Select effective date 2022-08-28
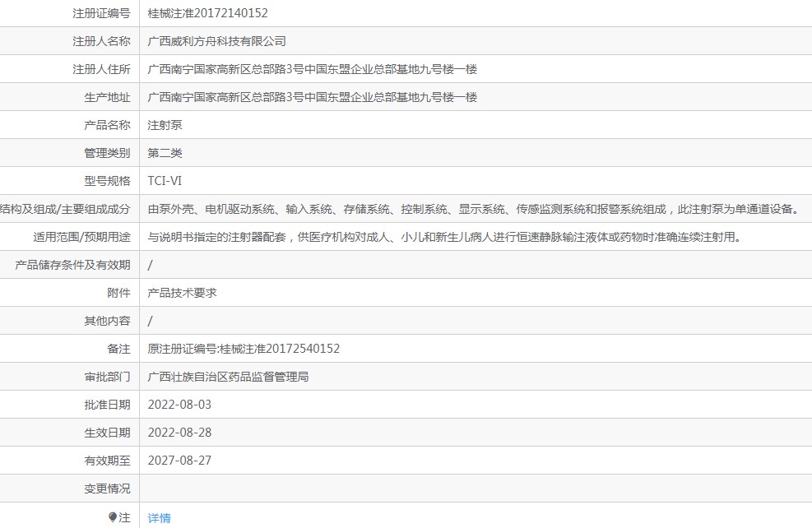The width and height of the screenshot is (812, 528). [179, 433]
